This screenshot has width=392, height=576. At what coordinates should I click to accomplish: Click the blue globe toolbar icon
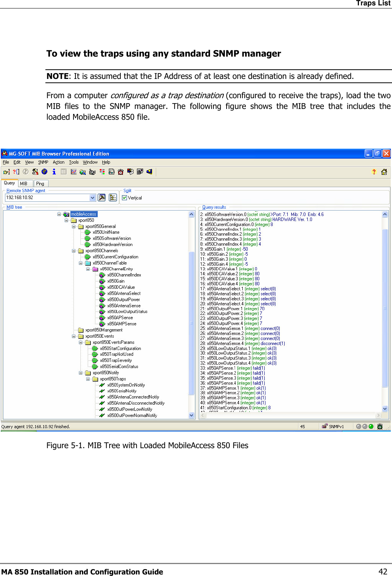tap(45, 172)
